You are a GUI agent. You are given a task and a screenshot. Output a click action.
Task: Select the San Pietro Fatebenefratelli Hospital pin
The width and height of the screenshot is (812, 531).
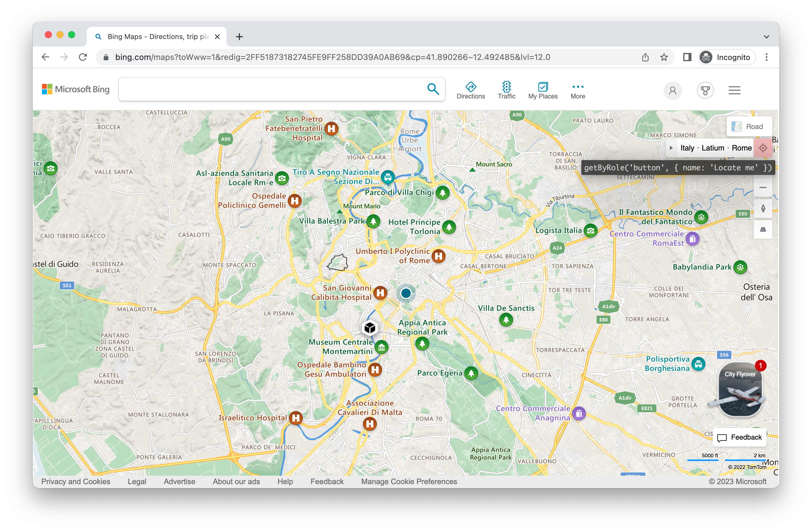click(x=331, y=129)
